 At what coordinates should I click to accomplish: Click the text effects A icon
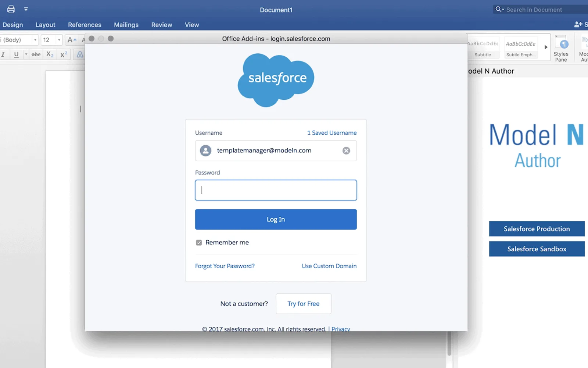click(80, 54)
